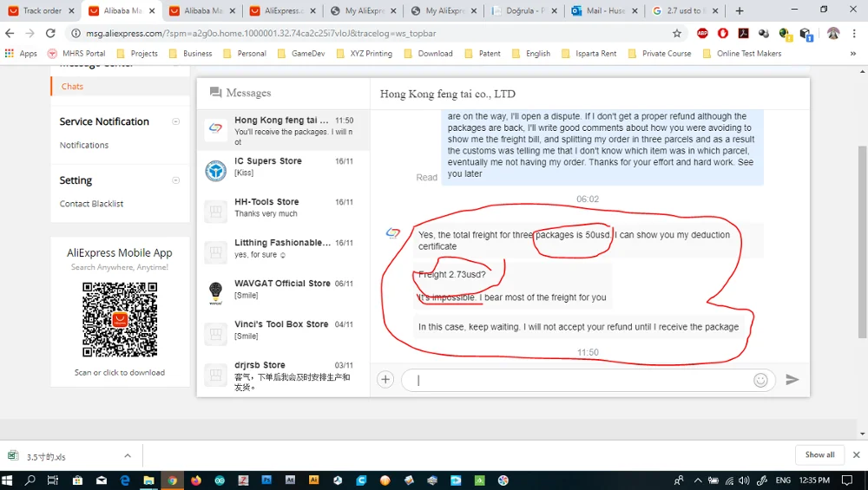Close the downloads bar
The width and height of the screenshot is (868, 490).
pyautogui.click(x=857, y=454)
